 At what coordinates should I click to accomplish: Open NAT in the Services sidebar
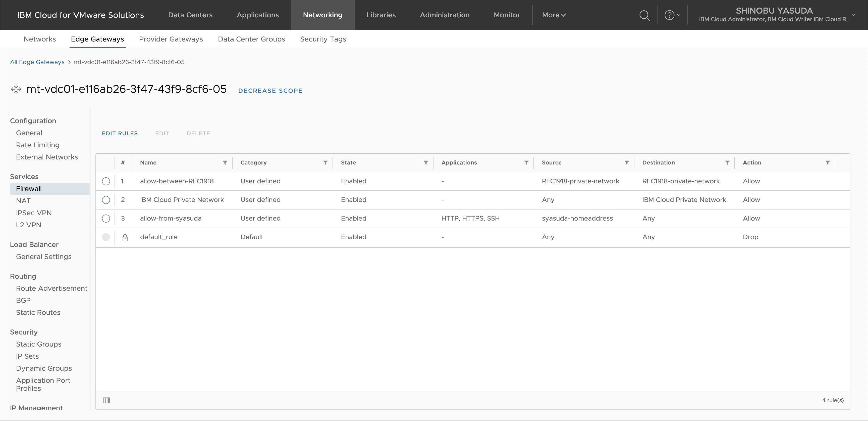[23, 201]
